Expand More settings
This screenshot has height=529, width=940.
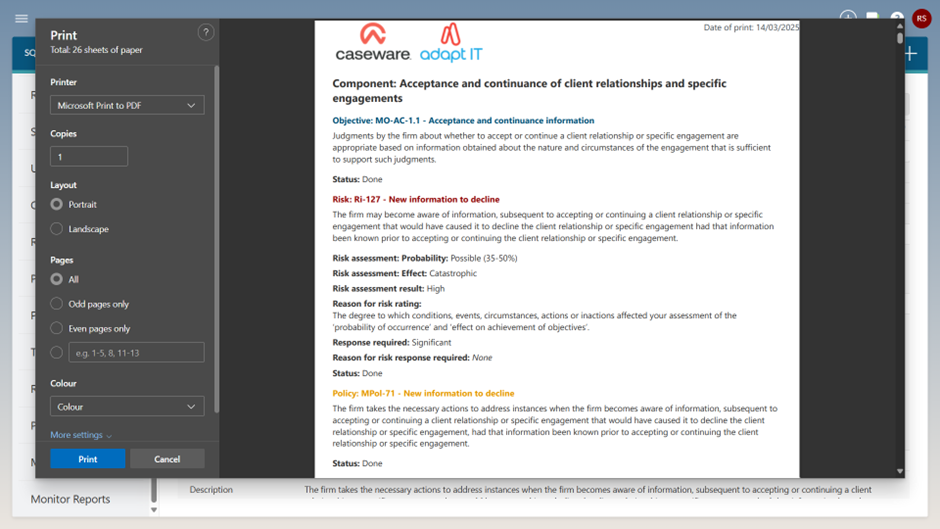click(81, 435)
